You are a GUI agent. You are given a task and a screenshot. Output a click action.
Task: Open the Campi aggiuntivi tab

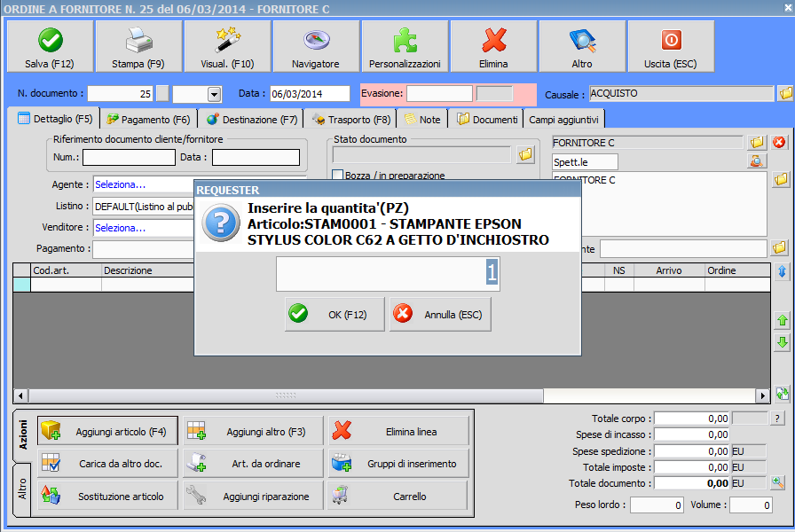(563, 120)
